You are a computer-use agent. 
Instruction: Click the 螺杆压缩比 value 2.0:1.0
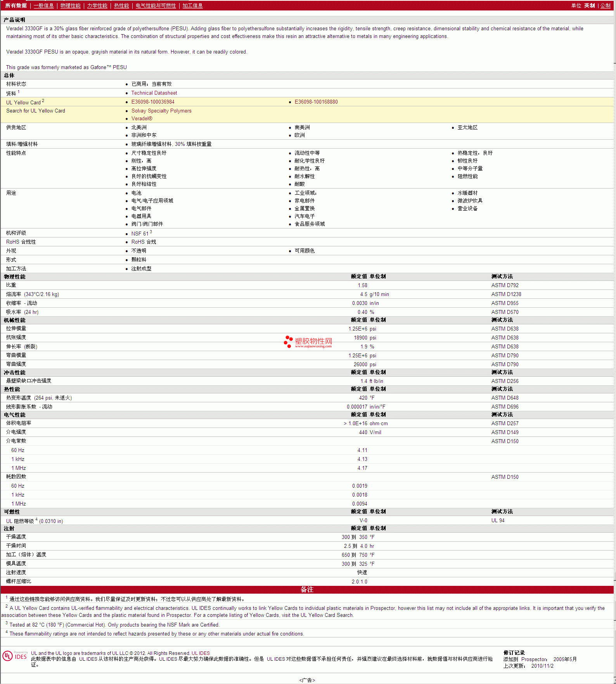(x=360, y=582)
